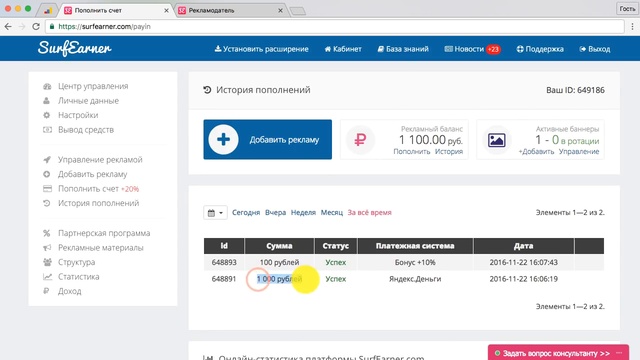The width and height of the screenshot is (640, 360).
Task: Open the Chrome three-dot menu
Action: pyautogui.click(x=632, y=27)
